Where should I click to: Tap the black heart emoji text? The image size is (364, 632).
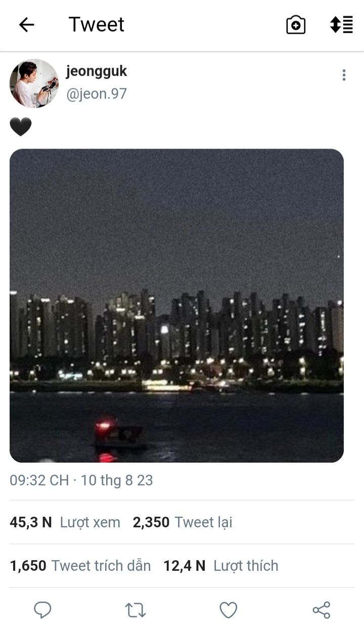pyautogui.click(x=21, y=127)
